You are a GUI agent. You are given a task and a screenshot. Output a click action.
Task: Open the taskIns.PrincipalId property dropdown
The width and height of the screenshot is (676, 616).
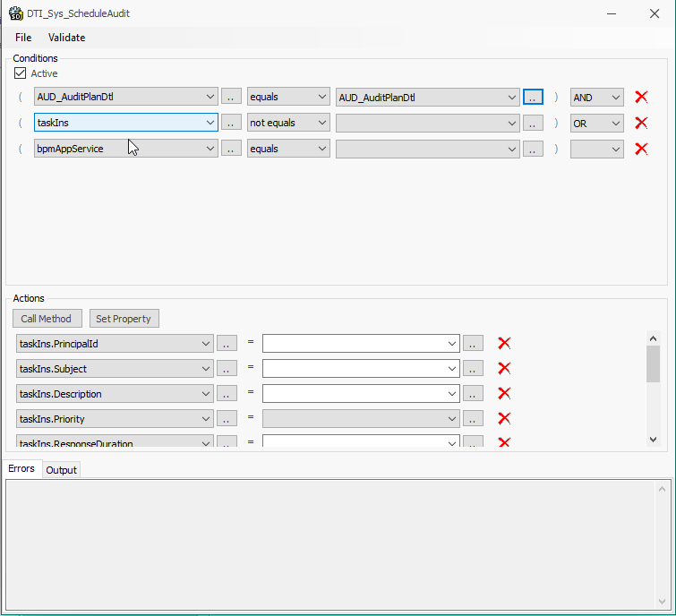115,344
